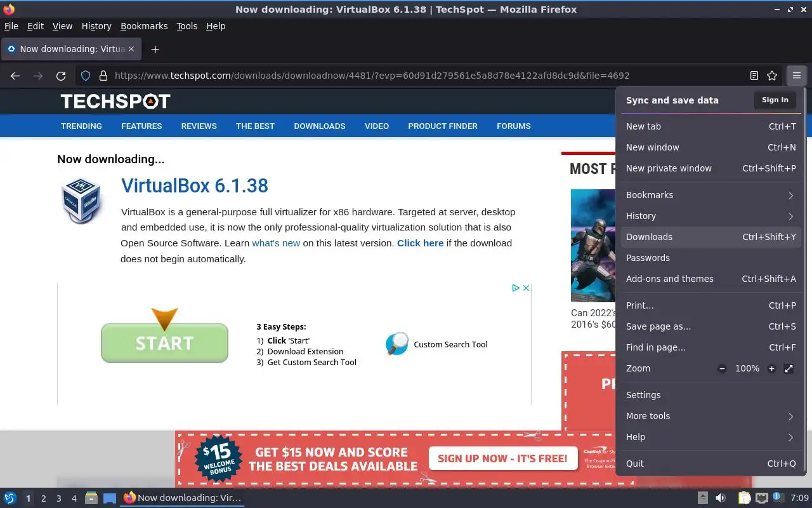Open FORUMS nav link
Image resolution: width=812 pixels, height=508 pixels.
pyautogui.click(x=514, y=126)
